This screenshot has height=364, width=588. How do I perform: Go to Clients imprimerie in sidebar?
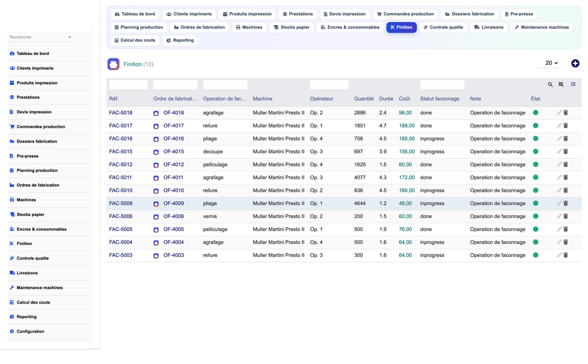[x=35, y=68]
